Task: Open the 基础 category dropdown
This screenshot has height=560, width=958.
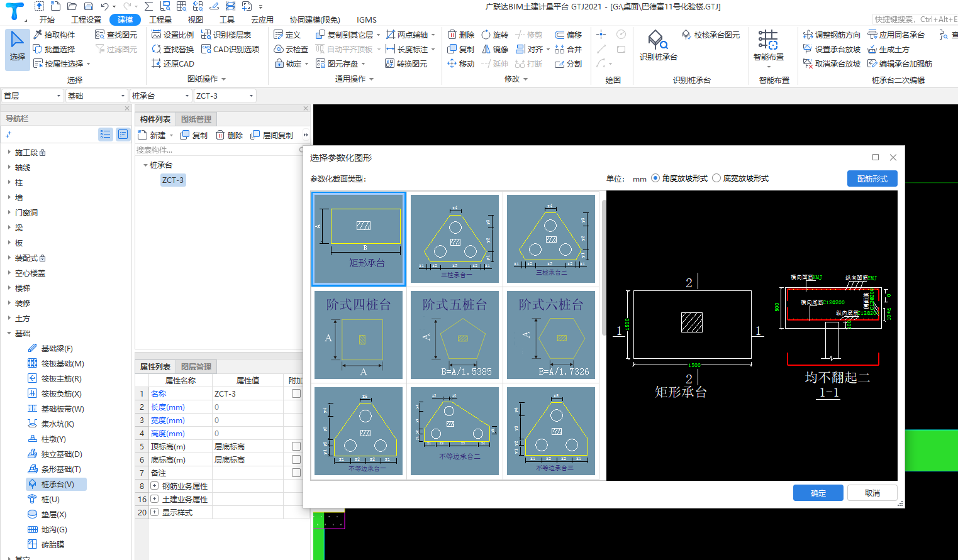Action: [97, 96]
